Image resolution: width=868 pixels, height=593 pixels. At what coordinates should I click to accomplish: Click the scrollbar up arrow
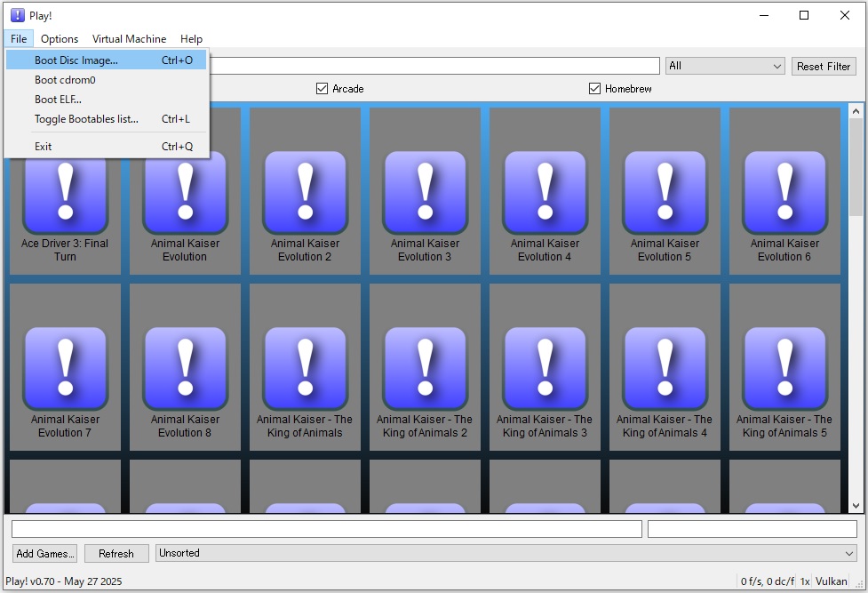click(856, 111)
